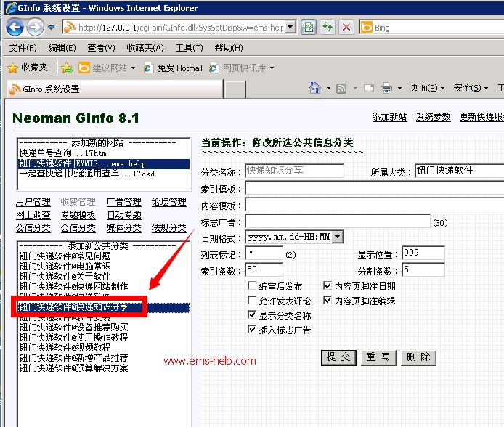Open the 工具(T) menu

189,48
